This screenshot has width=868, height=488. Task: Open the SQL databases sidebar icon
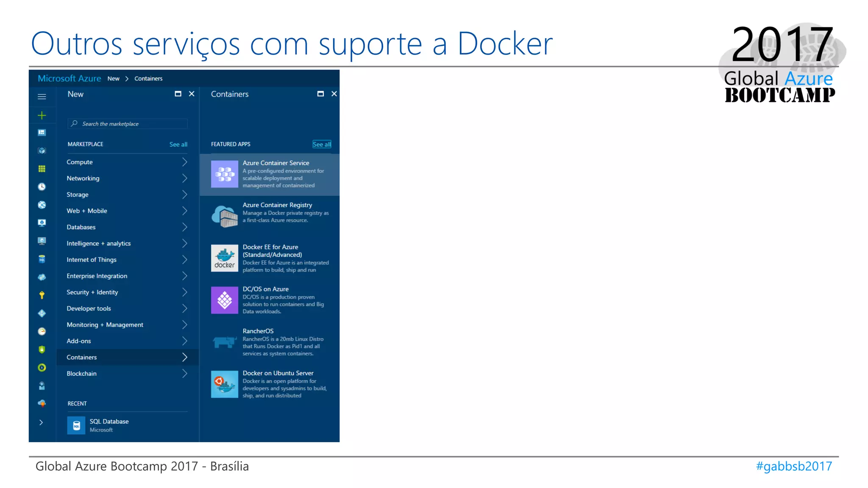tap(42, 259)
